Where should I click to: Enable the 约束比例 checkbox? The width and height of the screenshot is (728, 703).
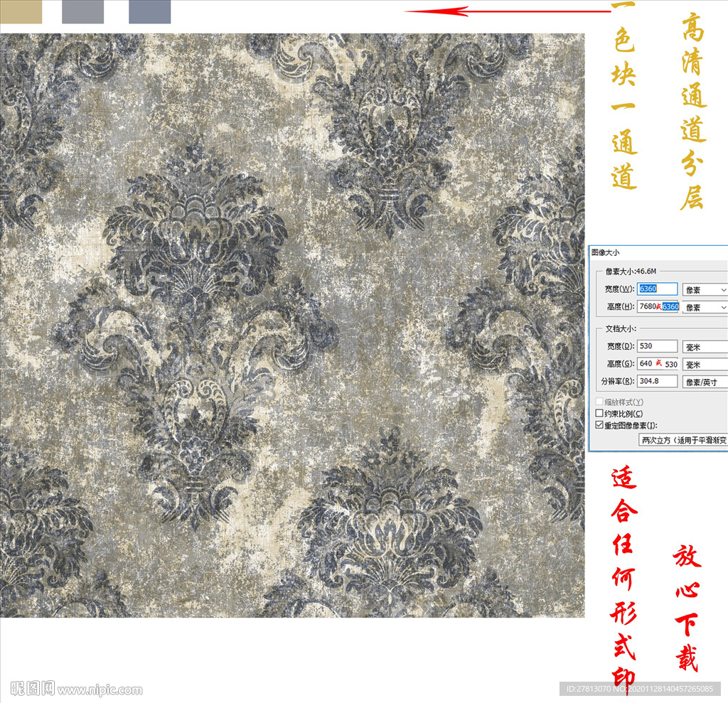(x=599, y=414)
